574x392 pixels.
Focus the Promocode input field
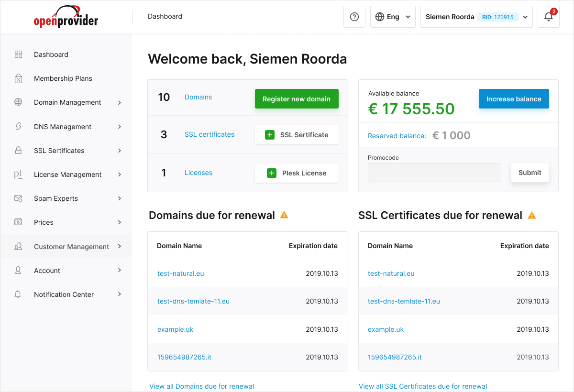434,173
